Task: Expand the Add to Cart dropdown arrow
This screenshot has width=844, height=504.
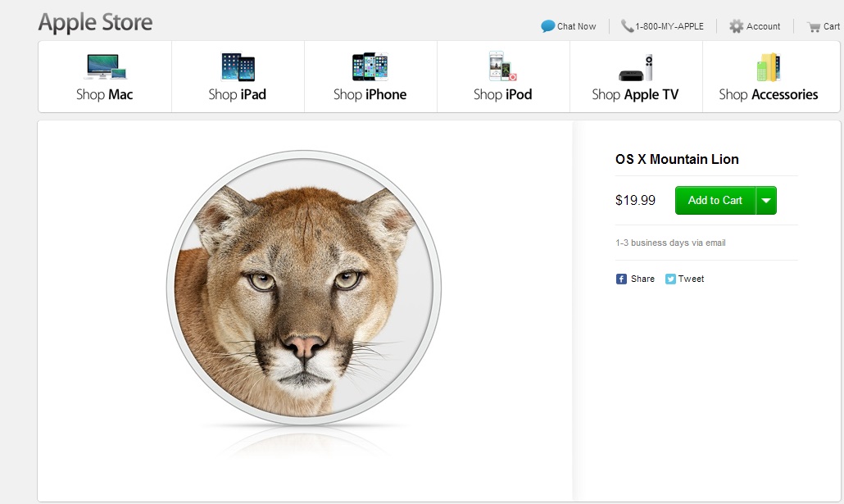Action: click(766, 200)
